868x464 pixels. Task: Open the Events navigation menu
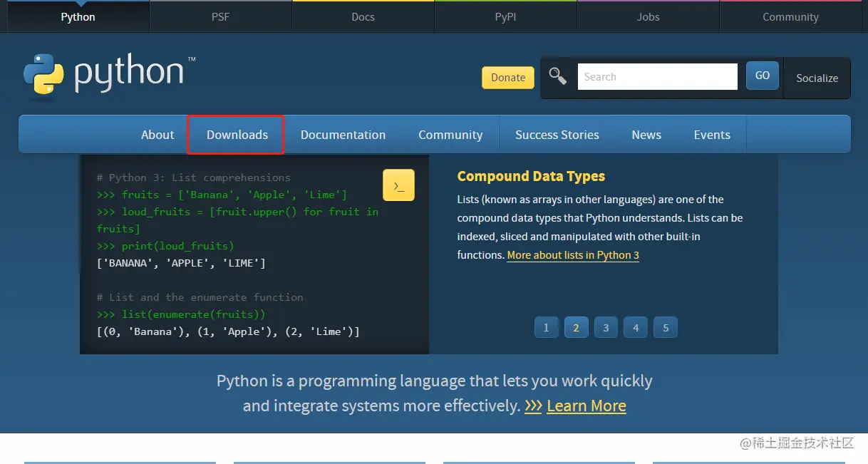(712, 135)
